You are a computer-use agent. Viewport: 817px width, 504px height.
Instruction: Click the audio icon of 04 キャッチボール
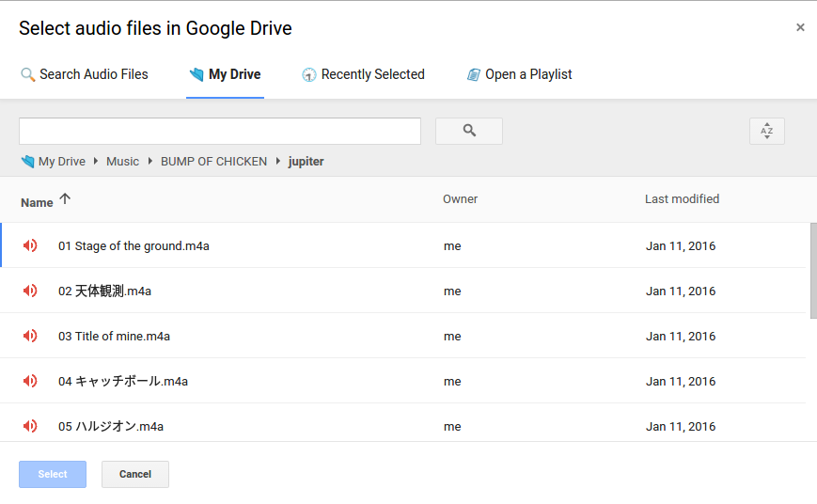click(30, 381)
